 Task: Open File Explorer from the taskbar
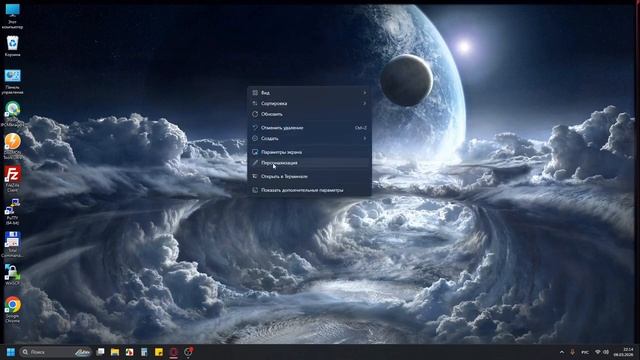[x=115, y=352]
